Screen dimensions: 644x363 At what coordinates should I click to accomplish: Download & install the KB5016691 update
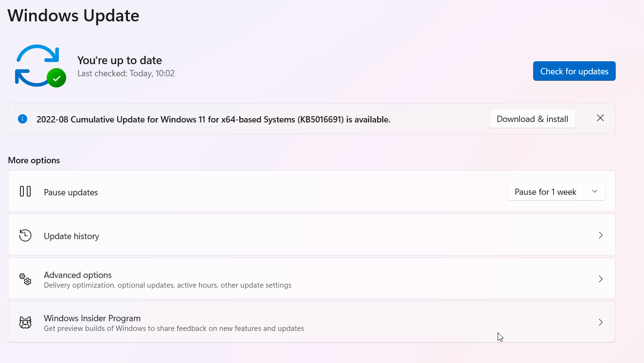click(532, 119)
